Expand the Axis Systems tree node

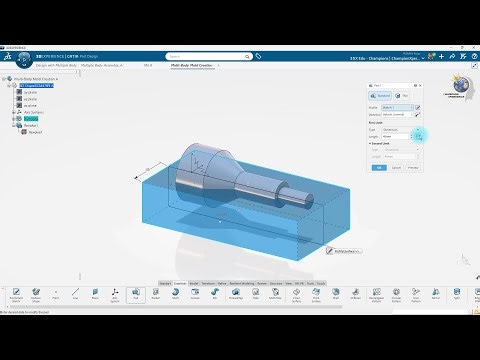14,112
